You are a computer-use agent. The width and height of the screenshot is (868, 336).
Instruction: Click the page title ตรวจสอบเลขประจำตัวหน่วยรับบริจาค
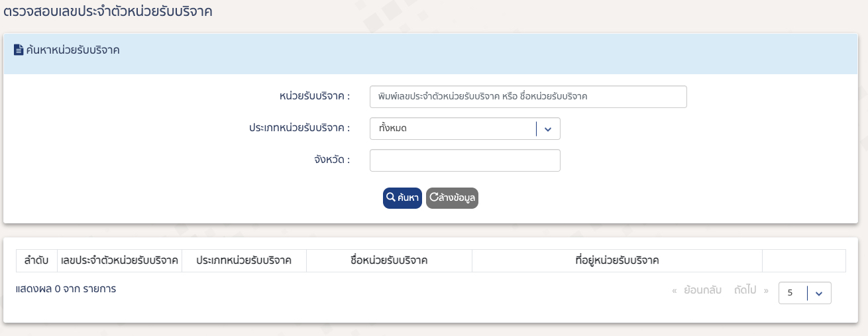point(108,11)
